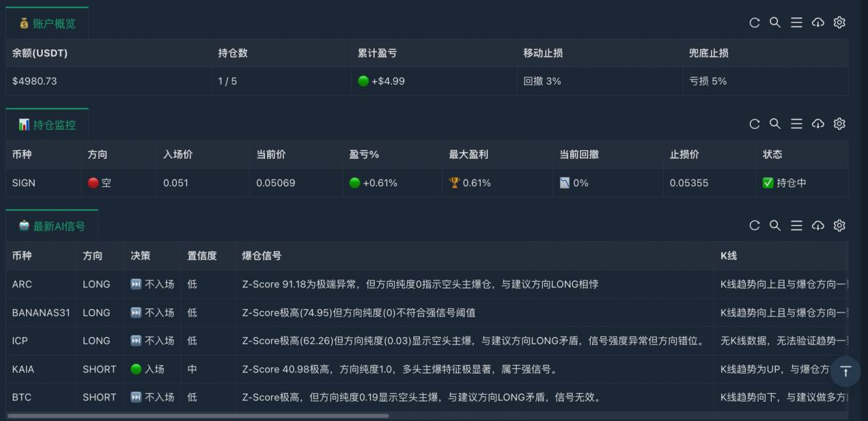Click cloud download icon in 最新AI信号
Image resolution: width=868 pixels, height=421 pixels.
pyautogui.click(x=818, y=226)
